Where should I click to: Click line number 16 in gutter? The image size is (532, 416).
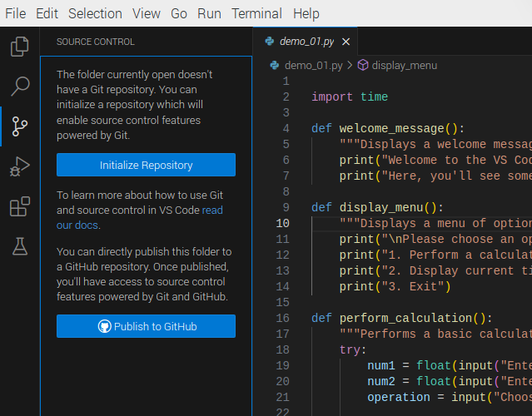[282, 318]
